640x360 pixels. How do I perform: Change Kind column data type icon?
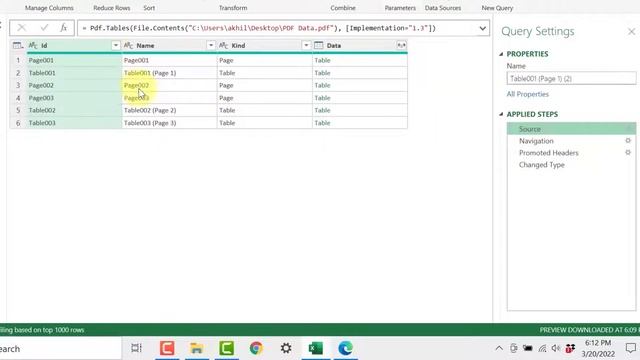[223, 45]
